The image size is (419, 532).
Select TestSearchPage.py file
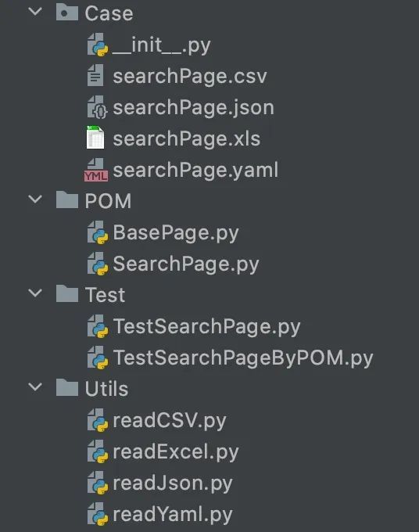206,327
